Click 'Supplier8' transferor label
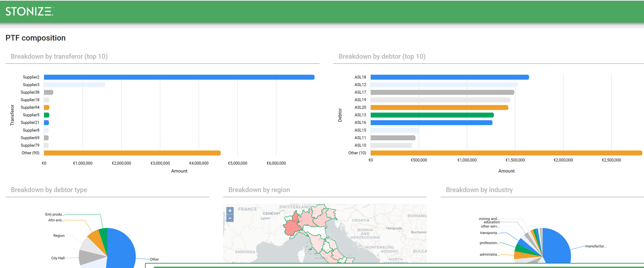This screenshot has height=268, width=644. tap(31, 130)
